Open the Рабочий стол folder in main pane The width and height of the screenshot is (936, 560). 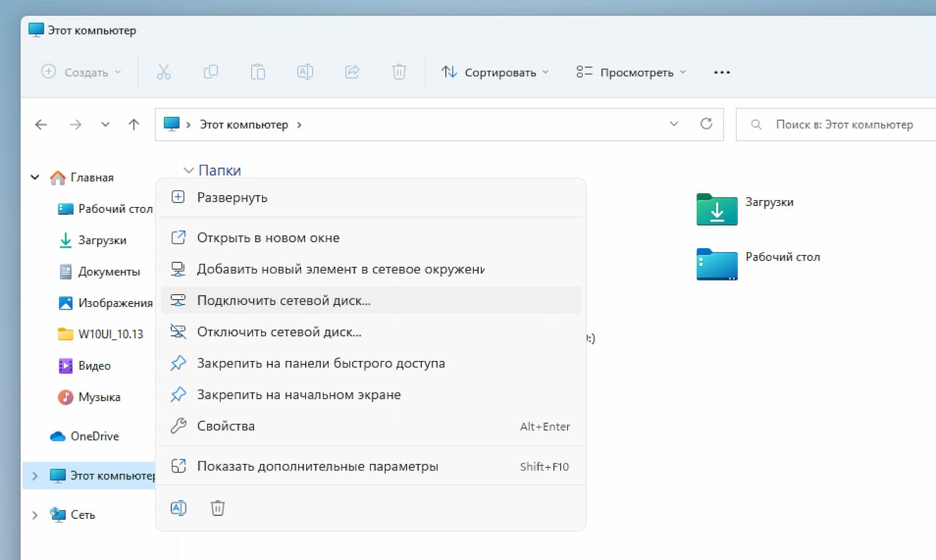click(x=717, y=264)
